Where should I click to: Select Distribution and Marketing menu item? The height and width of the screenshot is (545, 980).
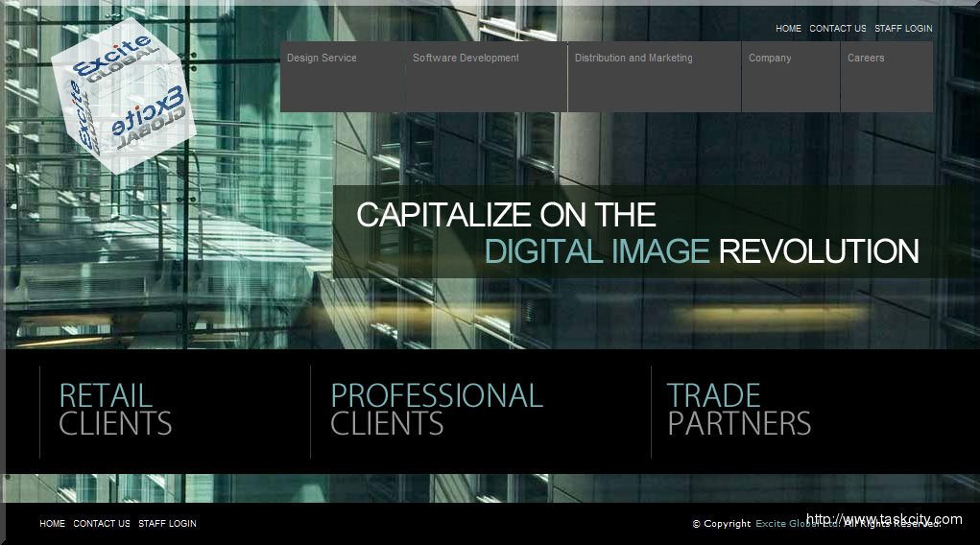coord(633,59)
